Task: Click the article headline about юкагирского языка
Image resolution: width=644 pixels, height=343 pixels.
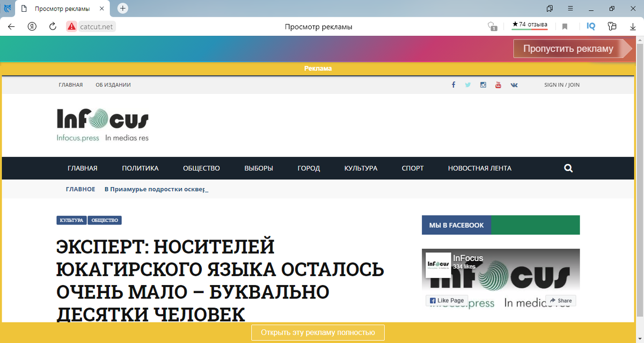Action: pyautogui.click(x=220, y=280)
